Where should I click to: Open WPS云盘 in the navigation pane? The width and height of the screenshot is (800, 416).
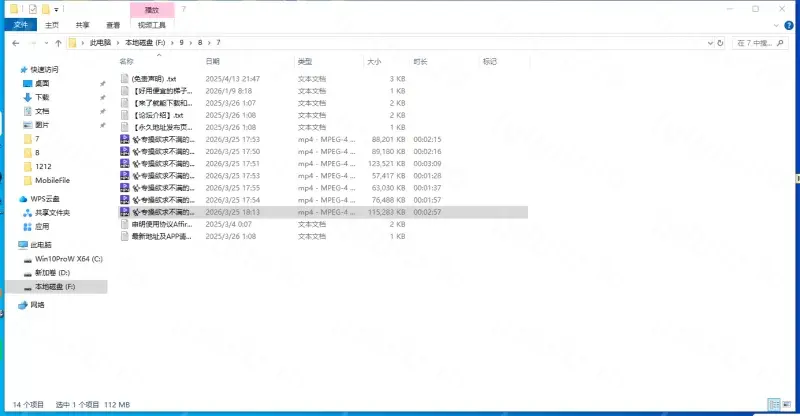(44, 199)
